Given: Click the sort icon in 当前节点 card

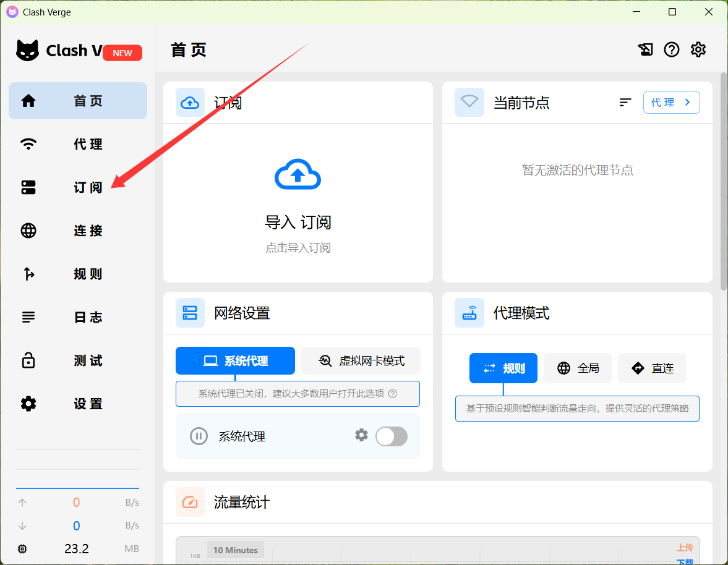Looking at the screenshot, I should 625,103.
